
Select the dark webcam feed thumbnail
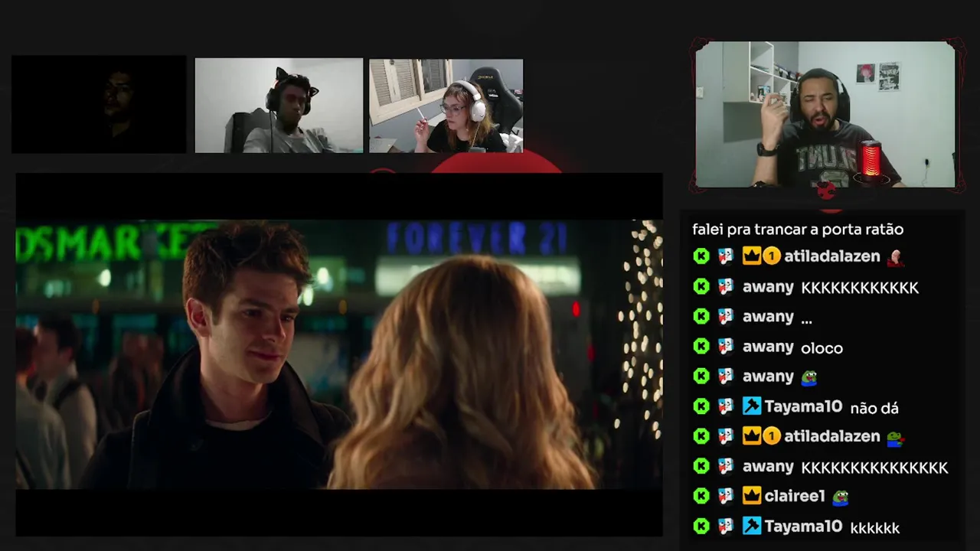99,104
